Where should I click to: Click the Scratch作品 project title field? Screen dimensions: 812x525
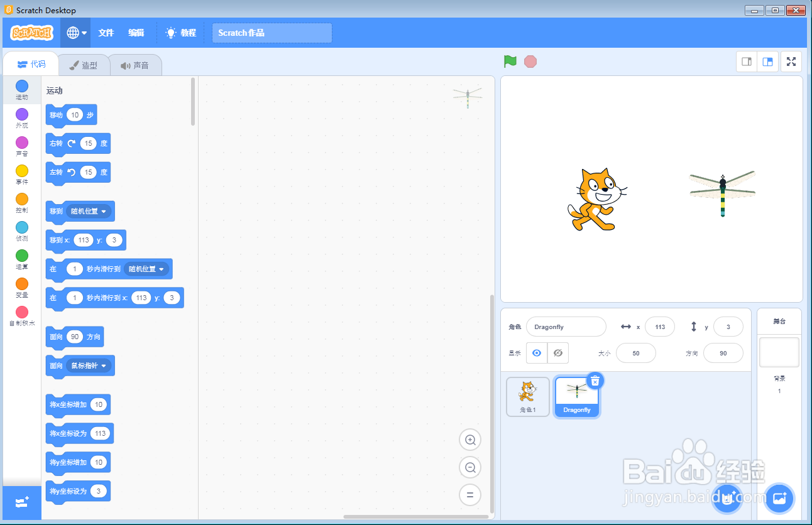point(272,33)
